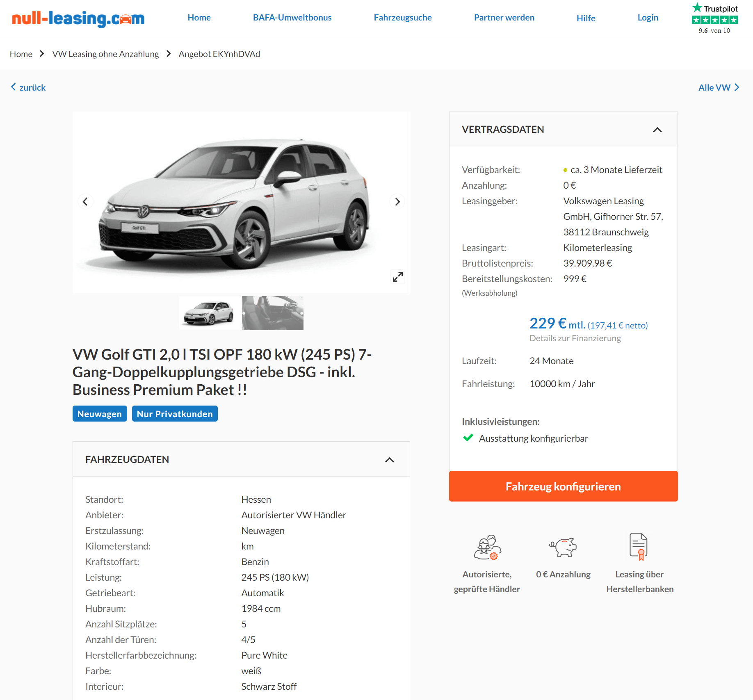Screen dimensions: 753x700
Task: Click the Schwarz Stoff interior value
Action: coord(269,686)
